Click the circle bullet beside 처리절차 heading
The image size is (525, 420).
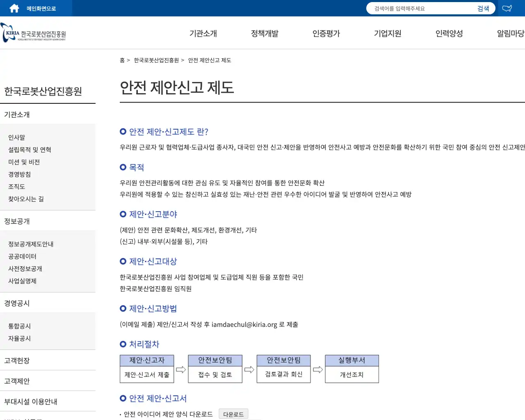122,344
